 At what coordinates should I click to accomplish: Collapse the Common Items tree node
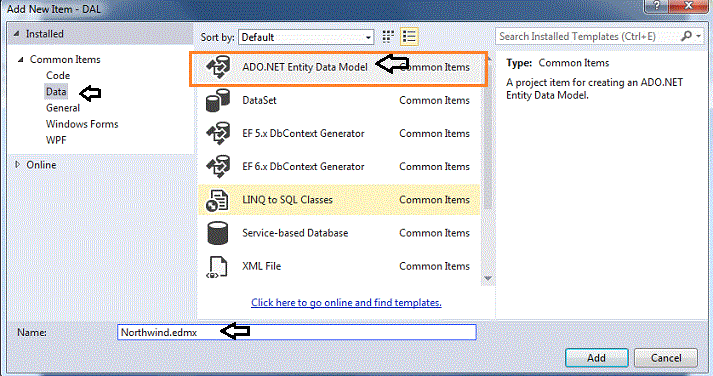coord(20,60)
